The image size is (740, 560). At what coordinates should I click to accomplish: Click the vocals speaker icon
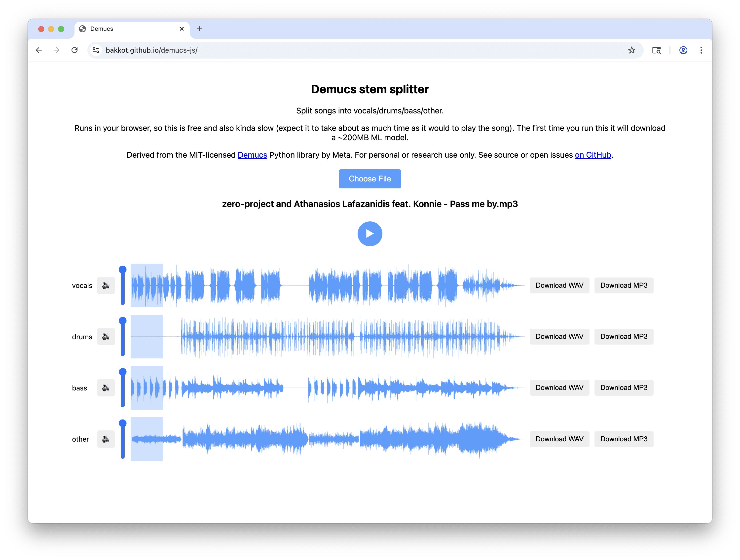(x=106, y=285)
